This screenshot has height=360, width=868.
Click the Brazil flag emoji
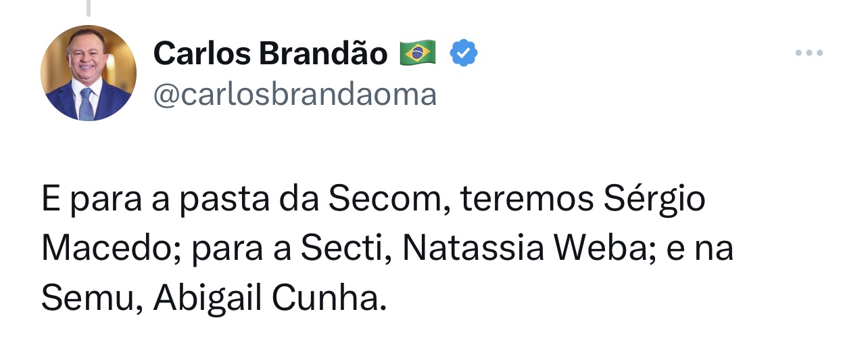click(x=418, y=53)
